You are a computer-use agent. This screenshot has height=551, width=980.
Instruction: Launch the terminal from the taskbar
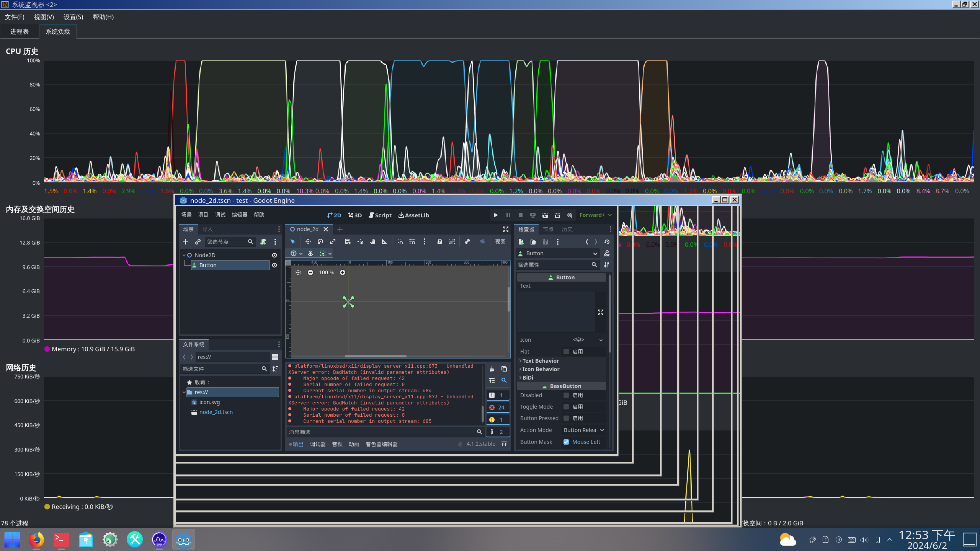tap(61, 540)
